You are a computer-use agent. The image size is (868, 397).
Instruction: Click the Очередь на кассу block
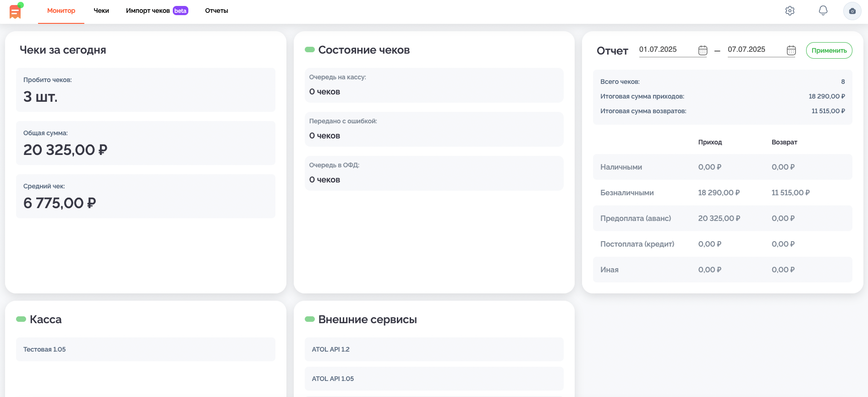pyautogui.click(x=434, y=85)
